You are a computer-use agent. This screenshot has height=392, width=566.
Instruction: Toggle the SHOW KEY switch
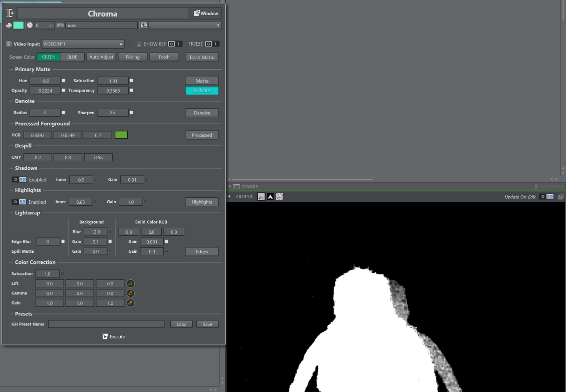175,44
